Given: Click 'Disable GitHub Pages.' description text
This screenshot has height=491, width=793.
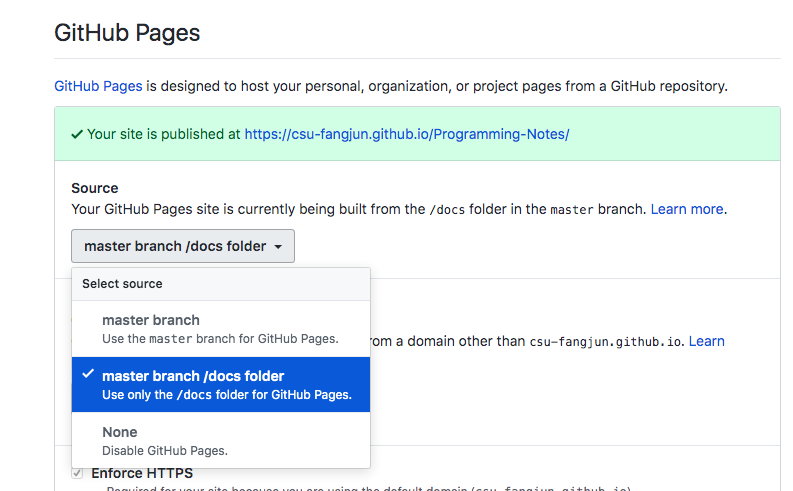Looking at the screenshot, I should (165, 451).
